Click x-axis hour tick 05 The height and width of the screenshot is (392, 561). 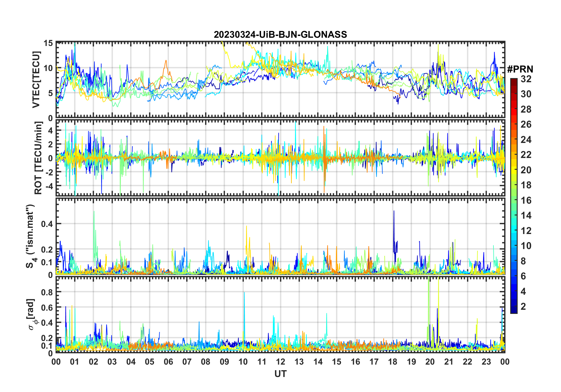[150, 362]
